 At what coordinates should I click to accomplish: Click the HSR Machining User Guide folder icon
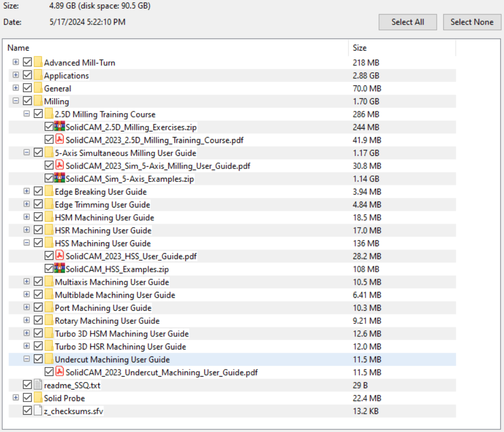tap(49, 229)
